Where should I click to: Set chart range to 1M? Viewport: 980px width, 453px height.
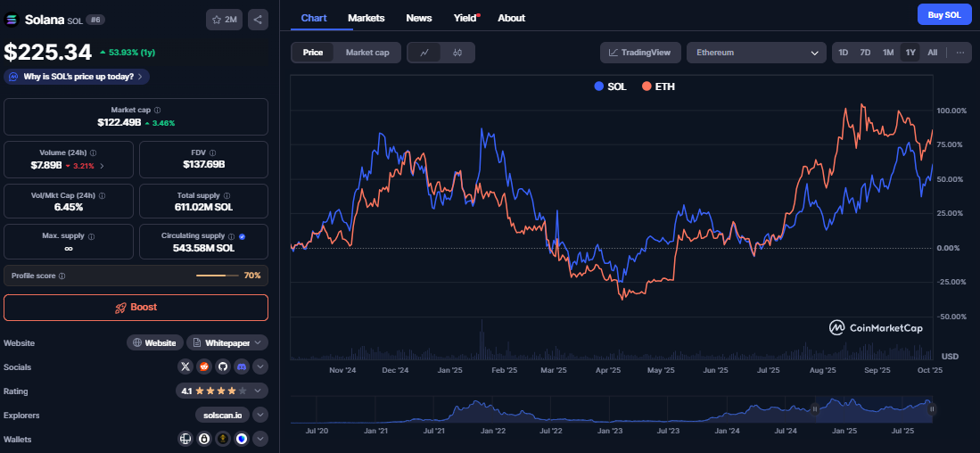(887, 53)
